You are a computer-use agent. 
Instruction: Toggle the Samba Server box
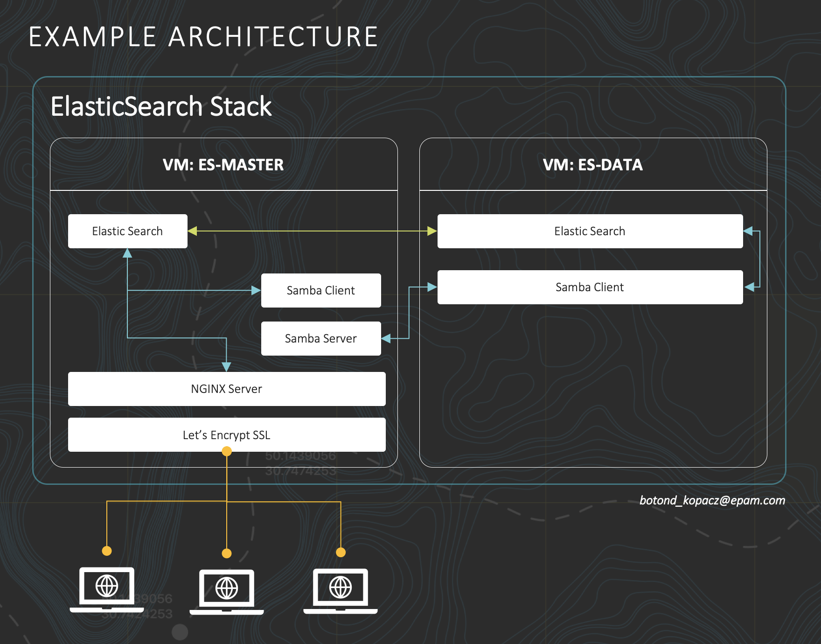(x=320, y=338)
